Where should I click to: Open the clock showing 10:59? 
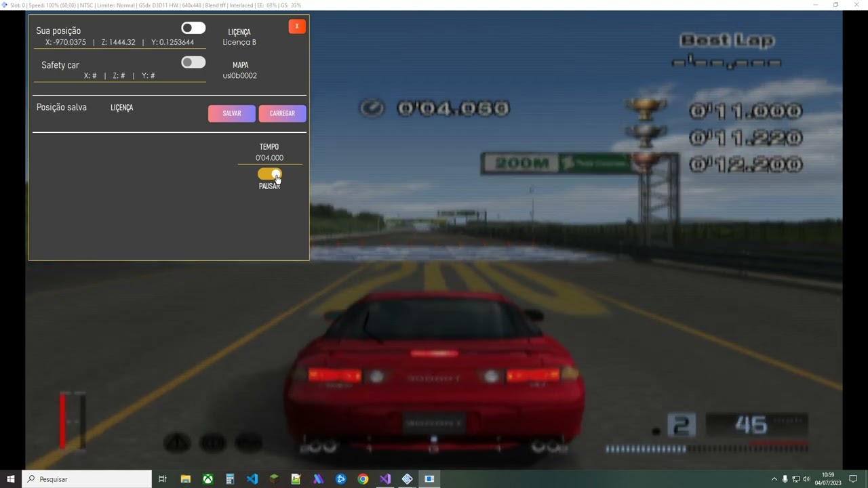[x=827, y=479]
